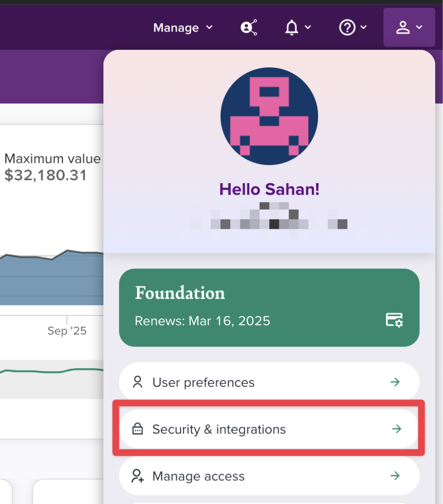
Task: Click the add-person icon beside Manage access
Action: (138, 476)
